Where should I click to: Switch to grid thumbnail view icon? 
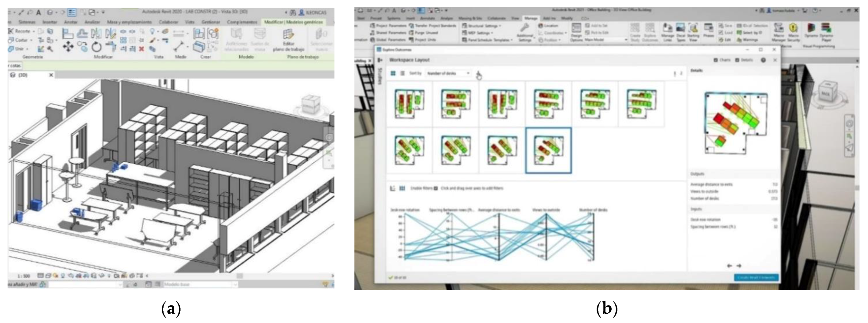393,73
